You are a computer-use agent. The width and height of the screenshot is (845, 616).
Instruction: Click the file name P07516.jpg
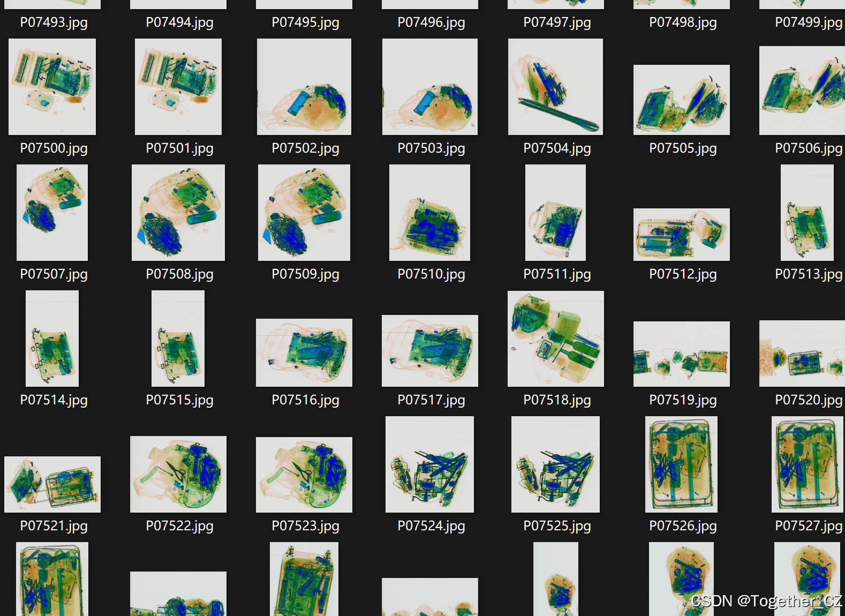tap(305, 400)
